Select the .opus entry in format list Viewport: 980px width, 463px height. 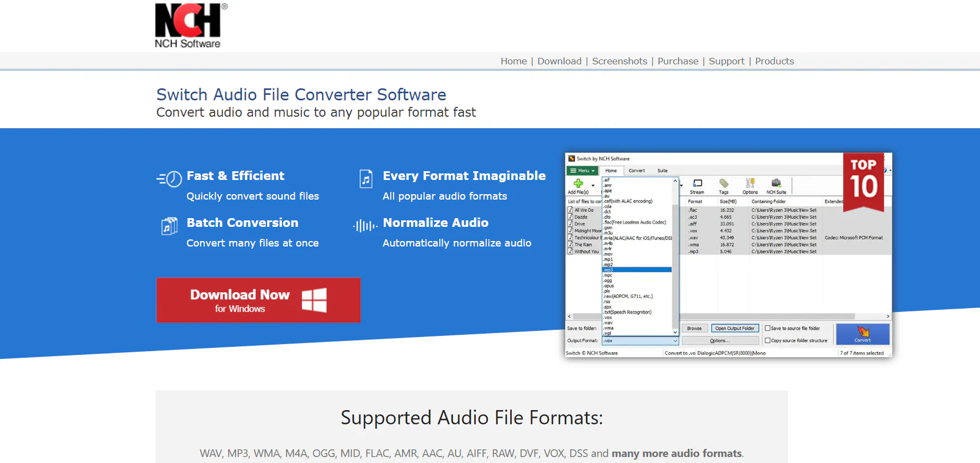608,286
